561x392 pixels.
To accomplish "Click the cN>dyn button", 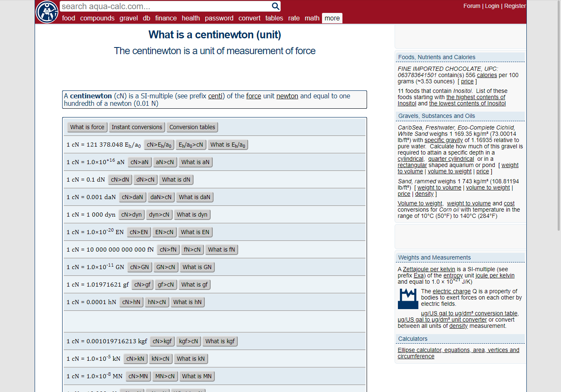I will pos(132,215).
